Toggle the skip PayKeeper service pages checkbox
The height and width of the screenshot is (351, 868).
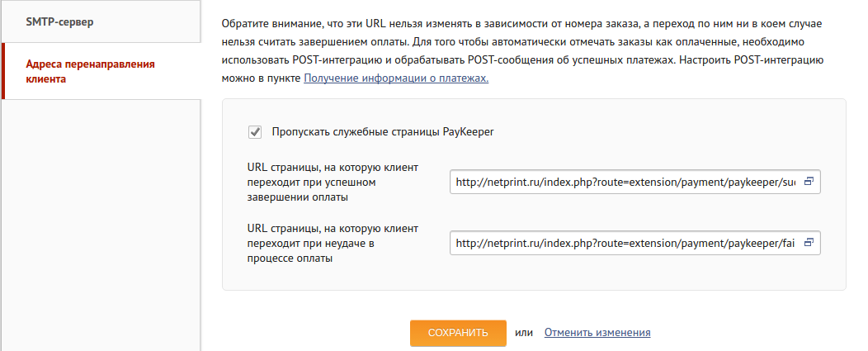(255, 131)
